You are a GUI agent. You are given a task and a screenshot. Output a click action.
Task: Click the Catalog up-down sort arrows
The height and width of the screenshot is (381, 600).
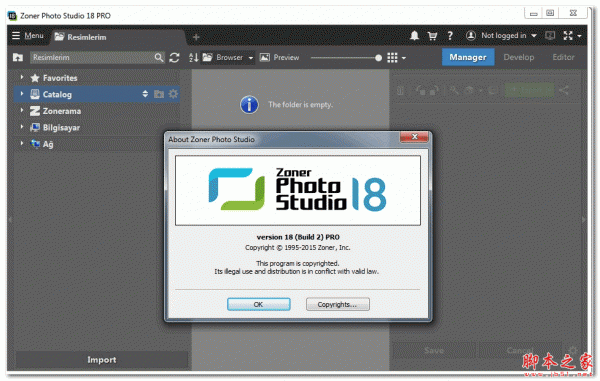tap(145, 94)
